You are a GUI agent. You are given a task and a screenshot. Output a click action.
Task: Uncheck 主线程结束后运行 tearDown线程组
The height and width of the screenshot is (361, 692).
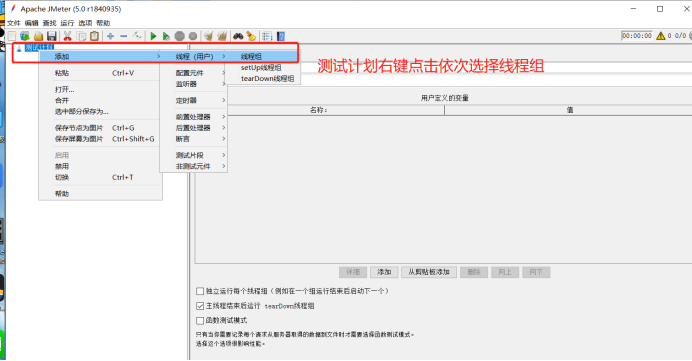200,306
